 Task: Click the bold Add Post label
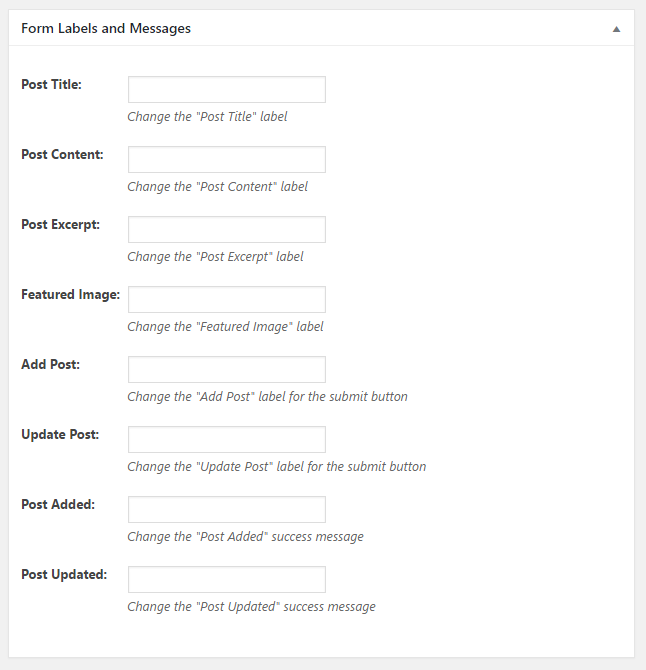coord(50,364)
